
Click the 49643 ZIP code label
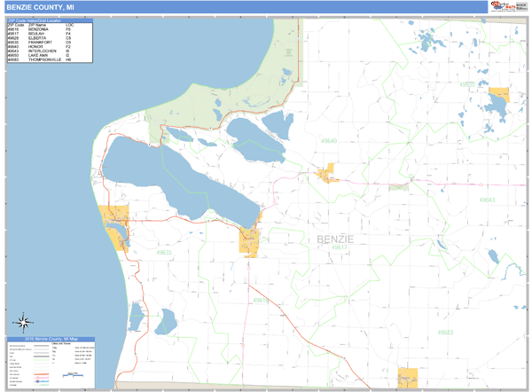click(x=488, y=200)
